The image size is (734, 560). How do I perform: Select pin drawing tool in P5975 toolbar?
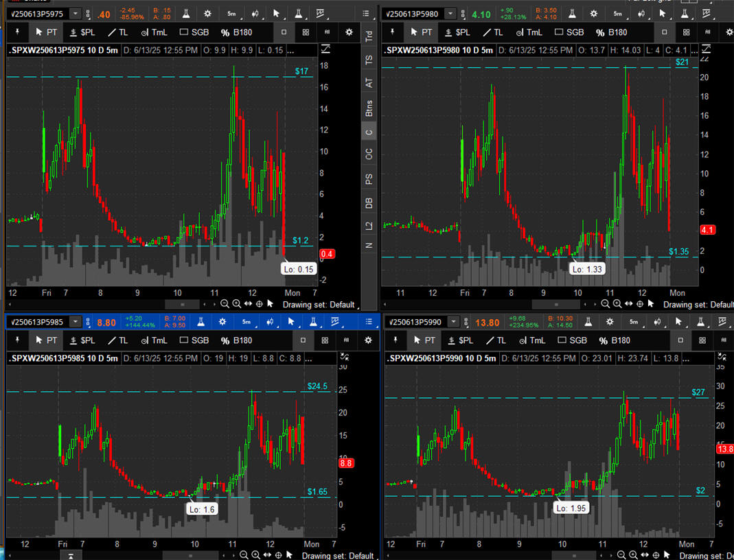(x=18, y=32)
